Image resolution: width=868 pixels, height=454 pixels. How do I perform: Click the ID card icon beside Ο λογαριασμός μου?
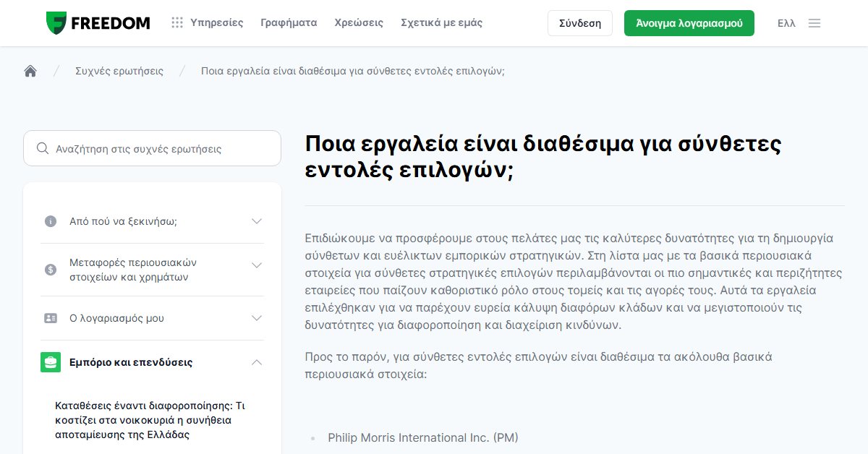(x=51, y=318)
